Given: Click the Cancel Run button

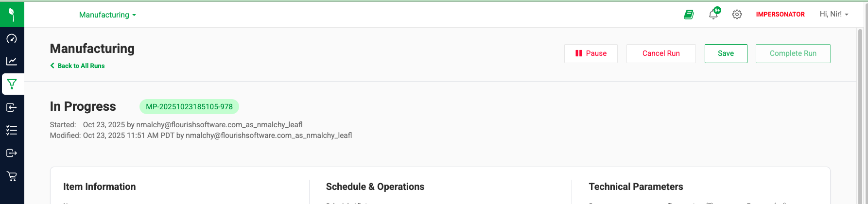Looking at the screenshot, I should (x=660, y=53).
